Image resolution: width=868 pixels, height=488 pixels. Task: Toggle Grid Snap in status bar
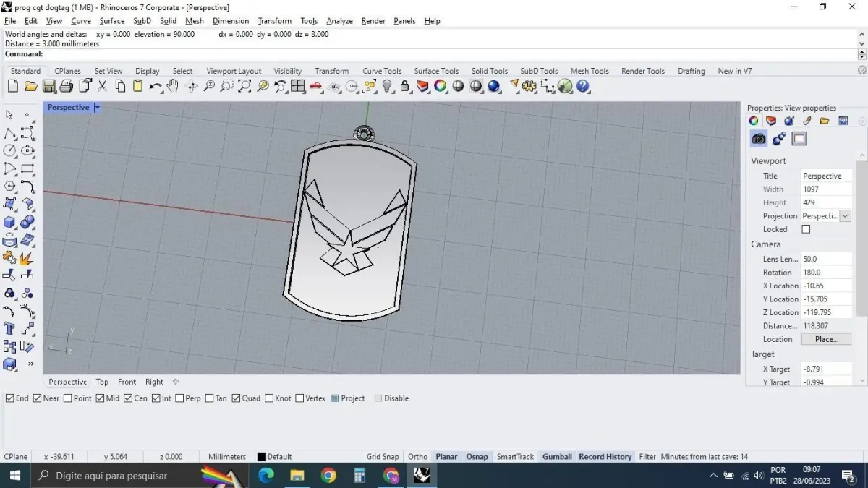tap(383, 457)
